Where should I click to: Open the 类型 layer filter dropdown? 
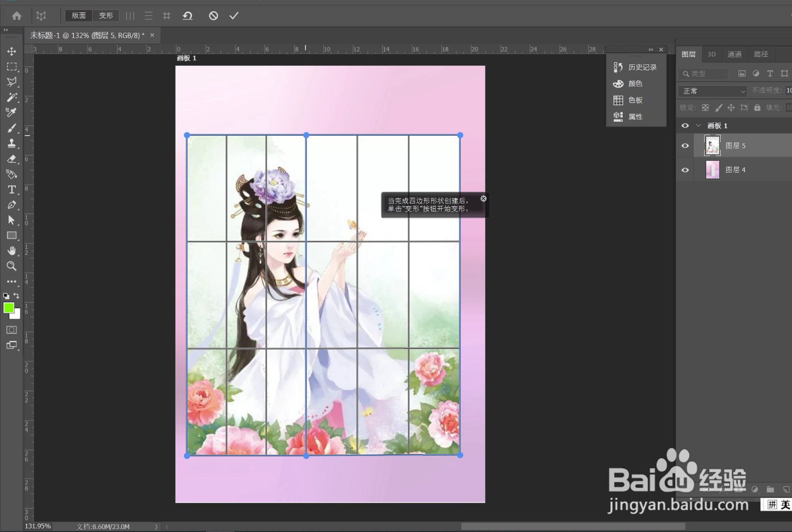pyautogui.click(x=703, y=74)
